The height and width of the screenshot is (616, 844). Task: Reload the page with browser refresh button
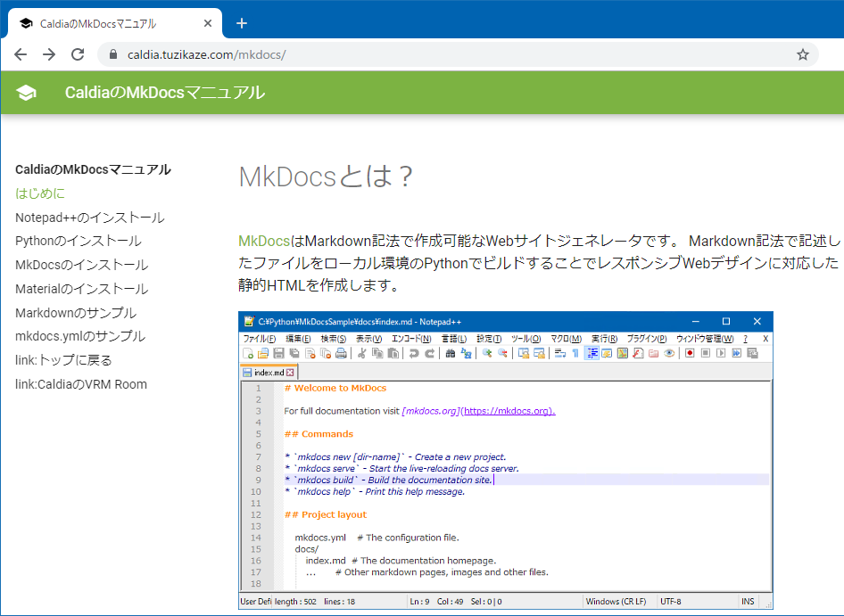tap(78, 54)
